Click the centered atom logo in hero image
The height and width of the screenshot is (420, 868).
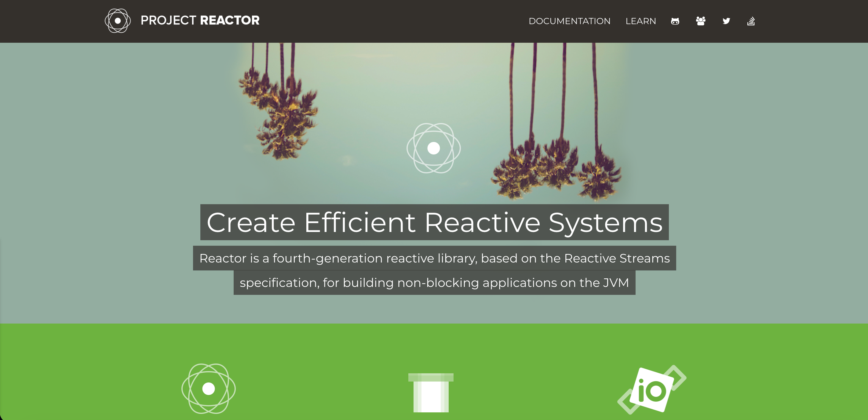coord(433,148)
